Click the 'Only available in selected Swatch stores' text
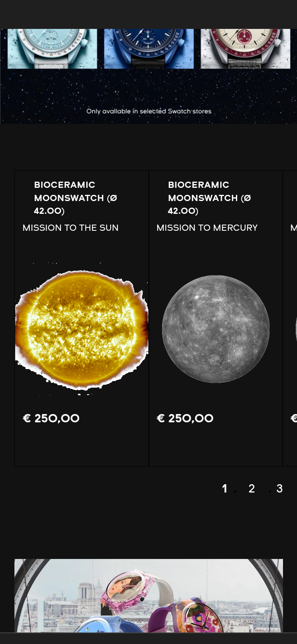 [x=148, y=111]
